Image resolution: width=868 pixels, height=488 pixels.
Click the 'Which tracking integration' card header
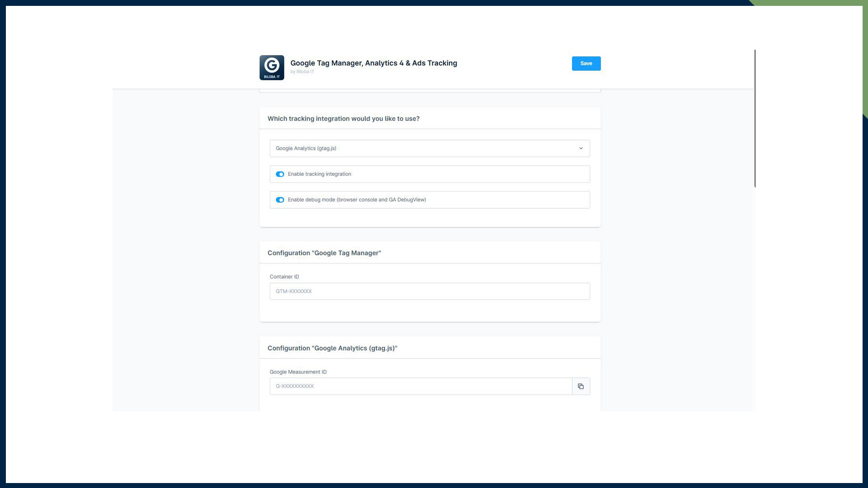point(343,119)
